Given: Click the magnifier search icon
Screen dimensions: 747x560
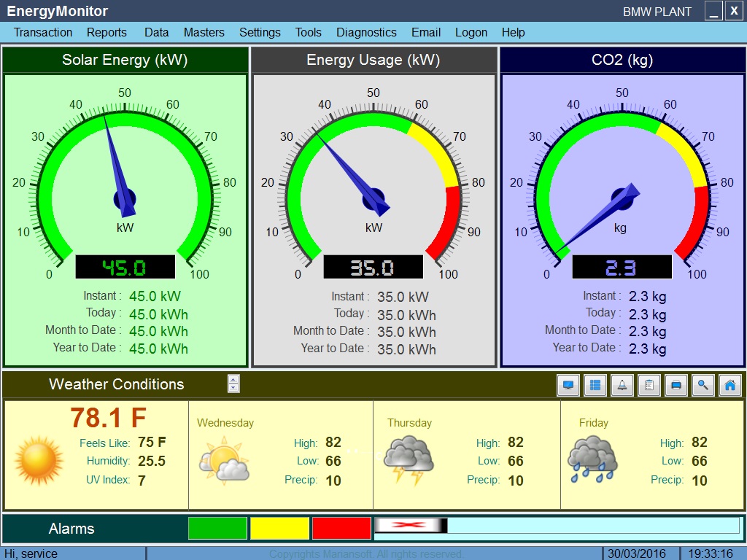Looking at the screenshot, I should (703, 385).
